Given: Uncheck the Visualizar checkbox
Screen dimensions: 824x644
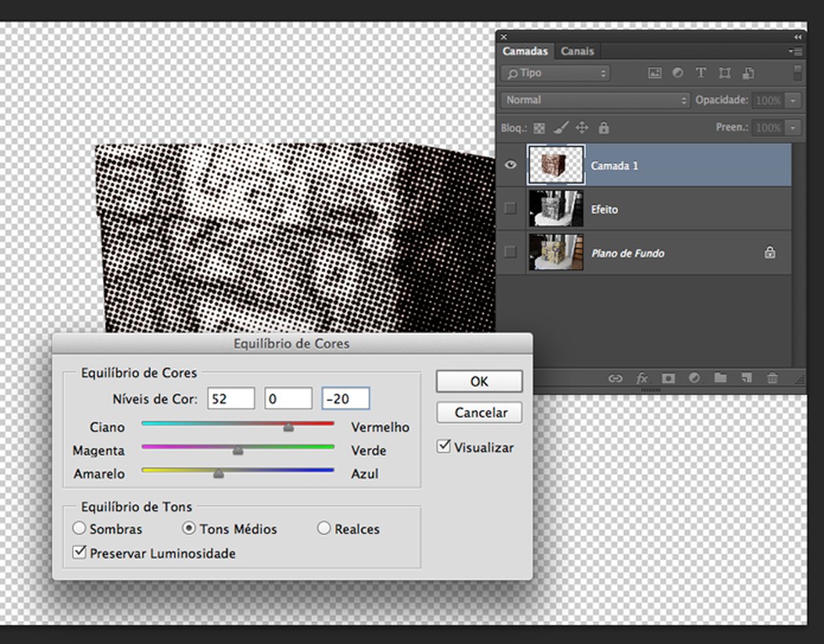Looking at the screenshot, I should tap(444, 447).
